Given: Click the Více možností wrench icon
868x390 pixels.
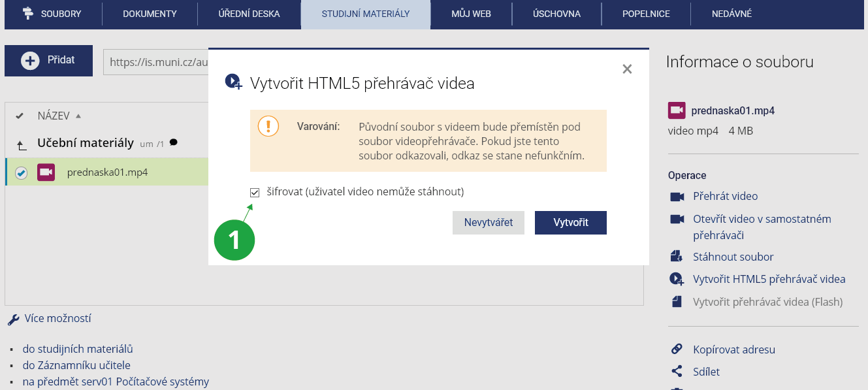Looking at the screenshot, I should pos(13,319).
